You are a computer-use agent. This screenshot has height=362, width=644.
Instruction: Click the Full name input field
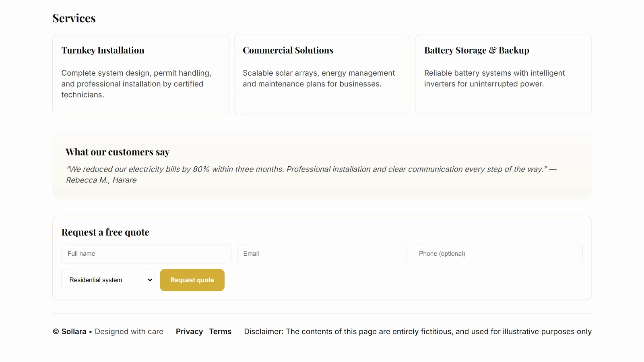pos(146,254)
